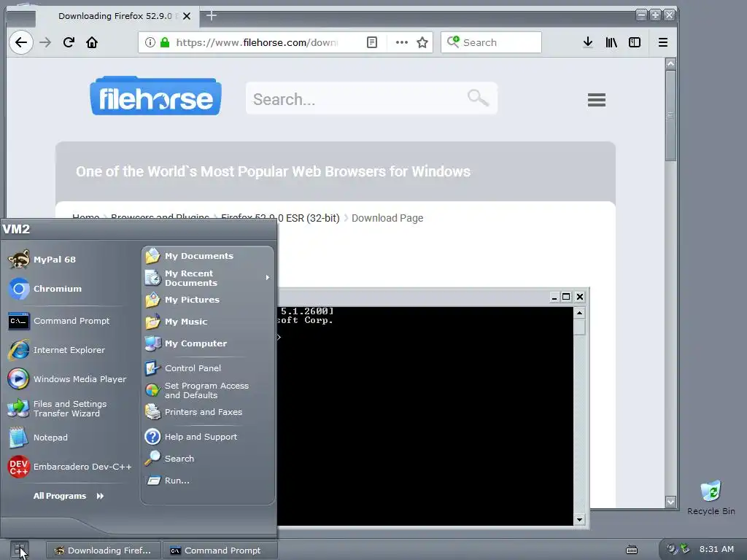Expand My Recent Documents submenu

(x=208, y=278)
